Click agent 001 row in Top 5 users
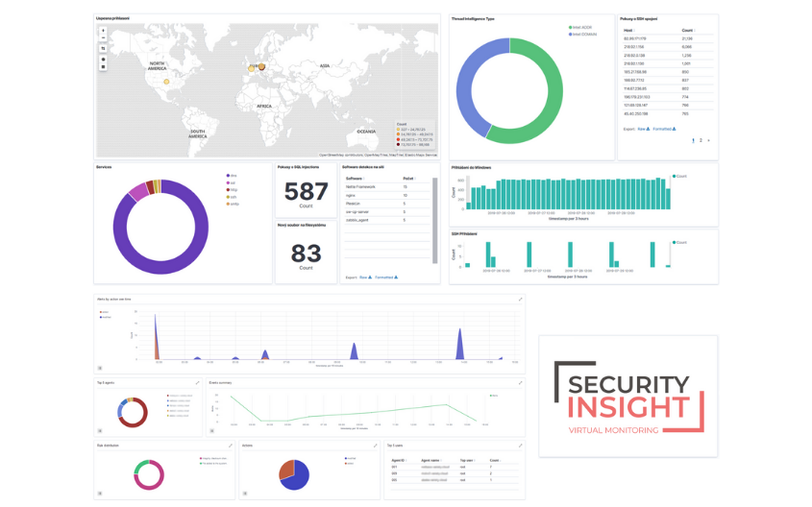 (455, 467)
